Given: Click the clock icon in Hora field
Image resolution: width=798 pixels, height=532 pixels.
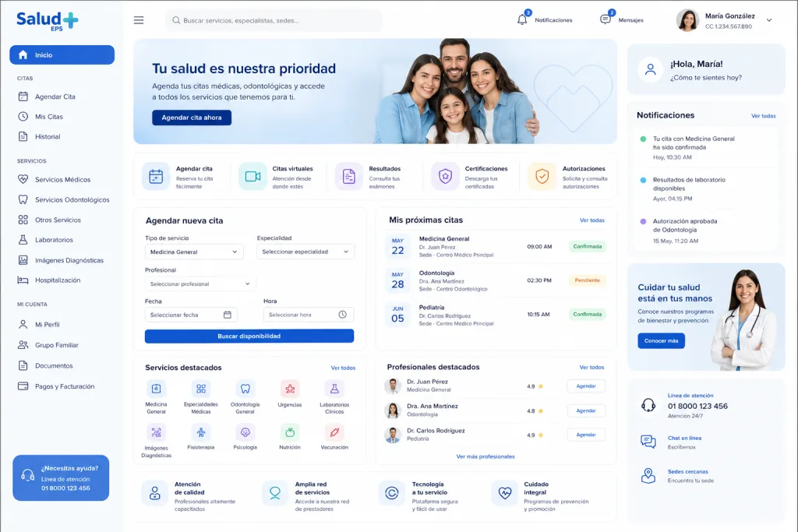Looking at the screenshot, I should (343, 315).
